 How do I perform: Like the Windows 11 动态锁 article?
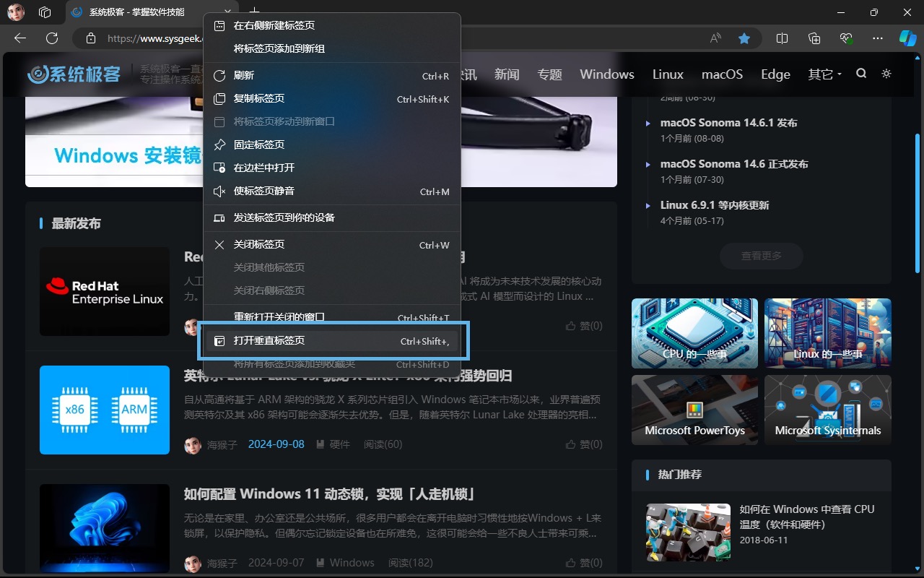point(584,563)
